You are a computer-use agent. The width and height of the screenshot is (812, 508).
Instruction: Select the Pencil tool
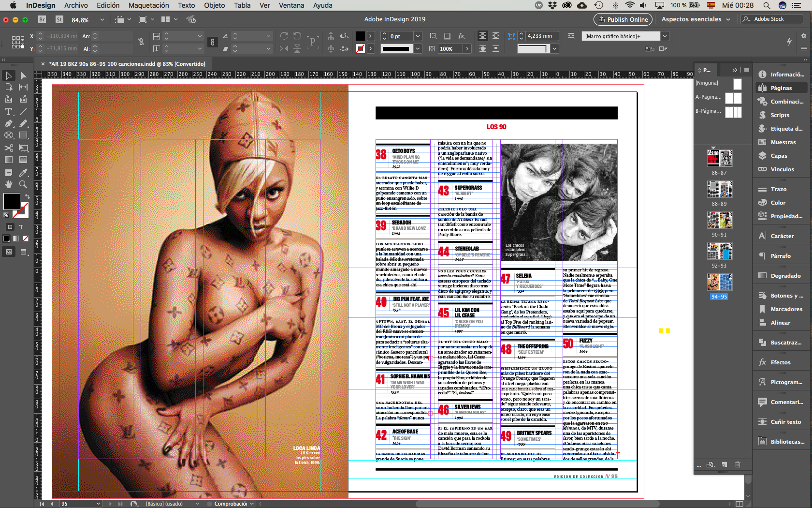23,123
